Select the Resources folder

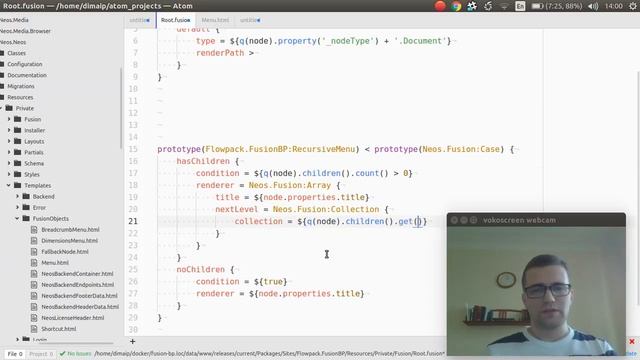[20, 97]
